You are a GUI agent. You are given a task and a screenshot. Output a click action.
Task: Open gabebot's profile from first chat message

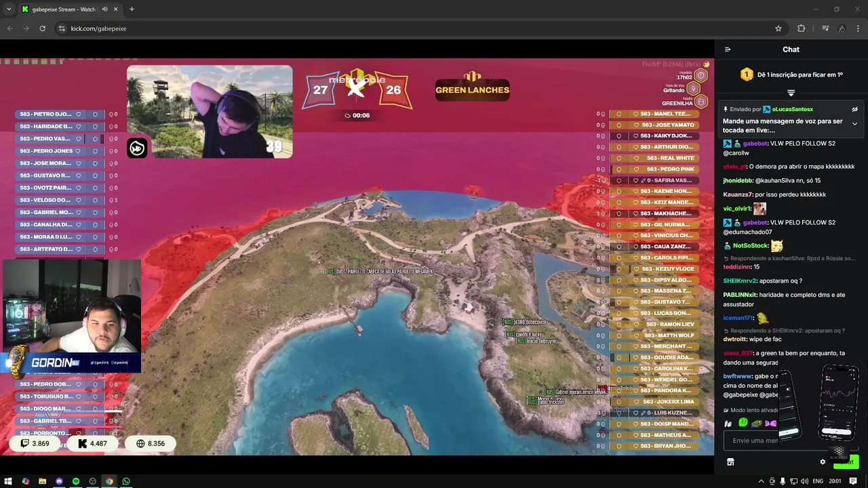pos(755,144)
